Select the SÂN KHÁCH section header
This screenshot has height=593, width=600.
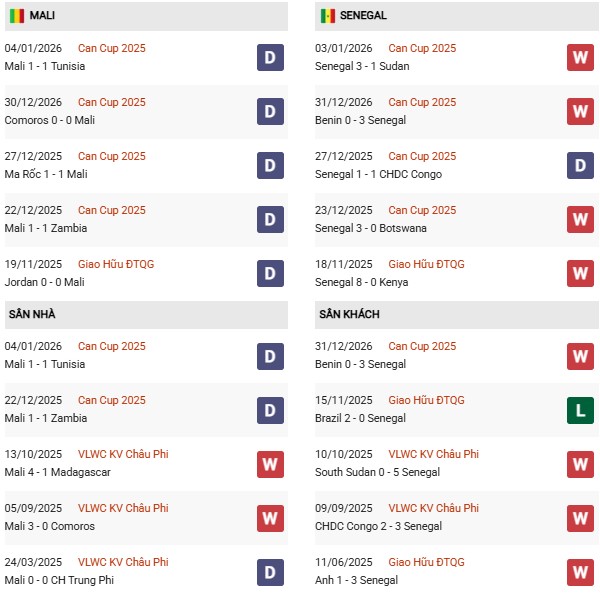tap(351, 314)
